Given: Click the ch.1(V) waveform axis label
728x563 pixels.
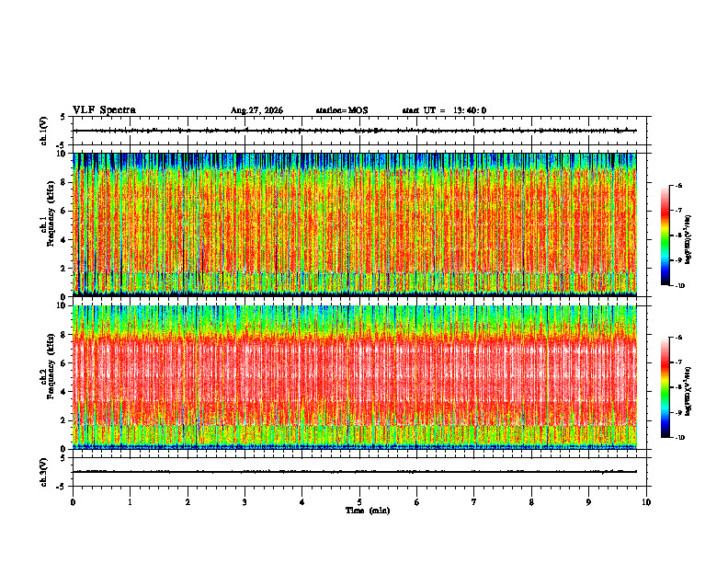Looking at the screenshot, I should click(44, 131).
